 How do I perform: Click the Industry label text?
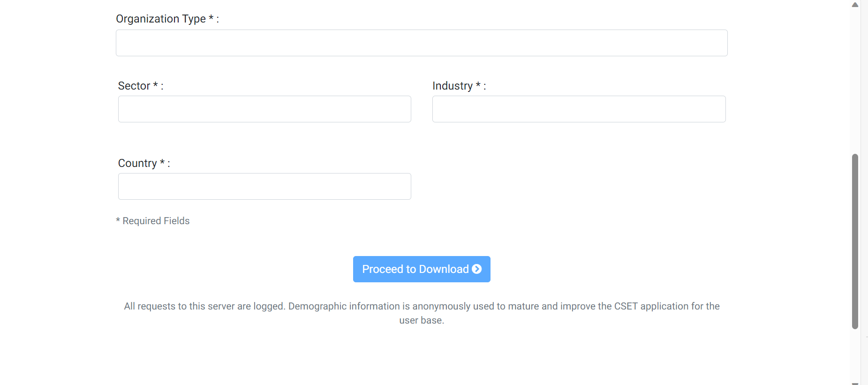[x=452, y=86]
